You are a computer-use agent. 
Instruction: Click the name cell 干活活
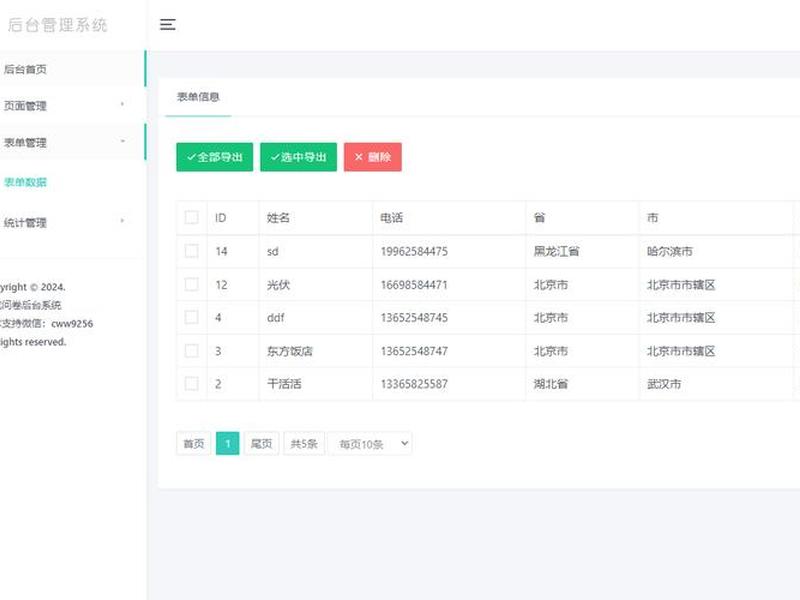click(284, 384)
